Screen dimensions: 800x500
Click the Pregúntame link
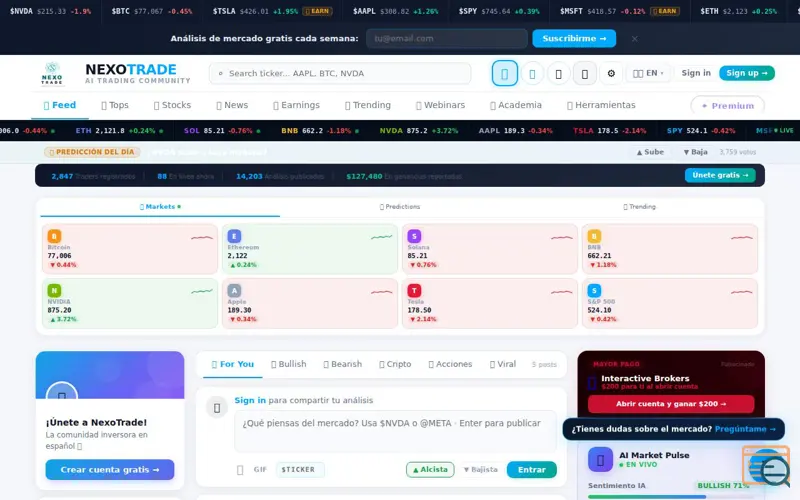(x=745, y=429)
